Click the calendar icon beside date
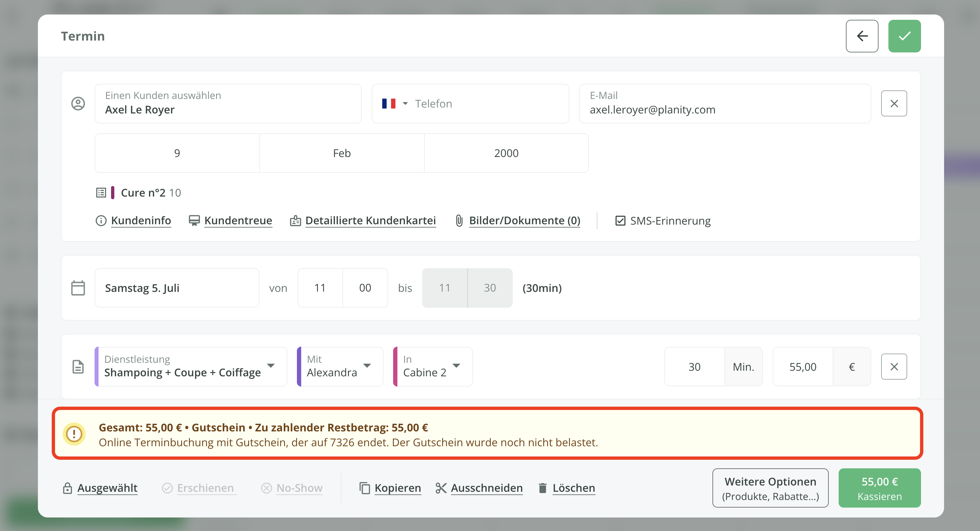 click(x=78, y=288)
